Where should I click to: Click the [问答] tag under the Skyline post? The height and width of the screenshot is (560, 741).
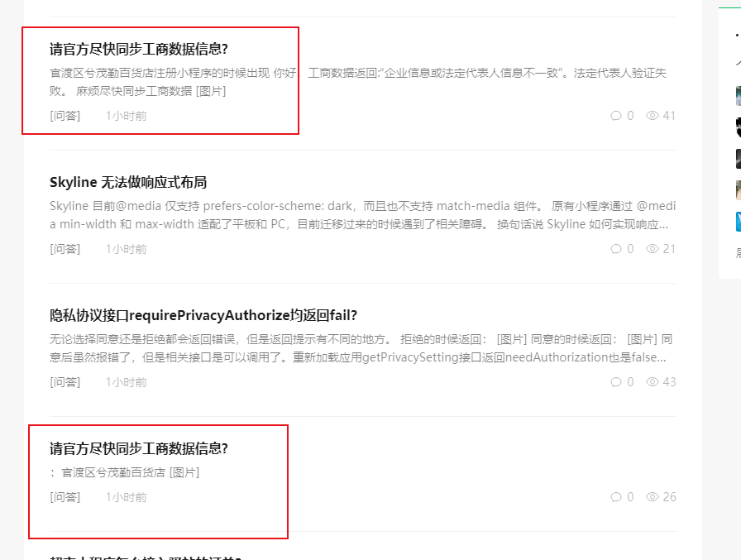coord(65,249)
